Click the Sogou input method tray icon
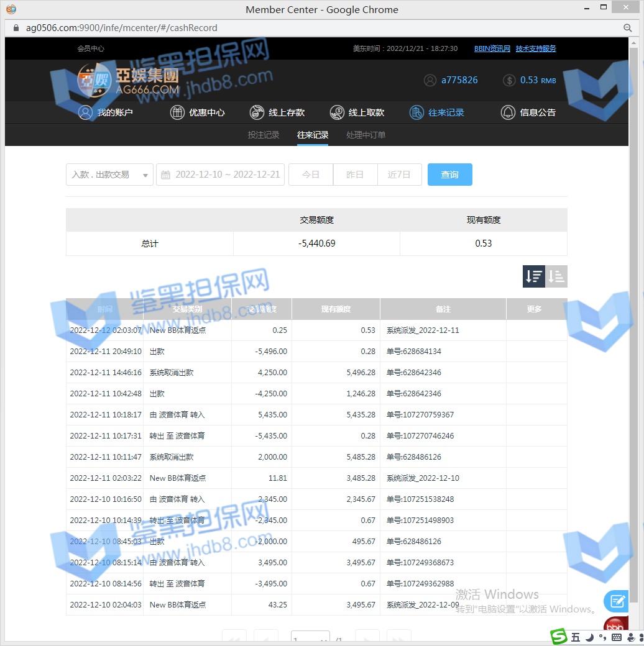Viewport: 644px width, 646px height. 559,637
